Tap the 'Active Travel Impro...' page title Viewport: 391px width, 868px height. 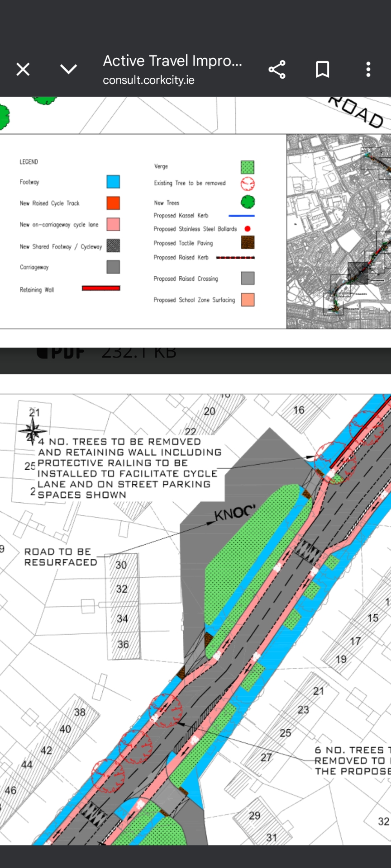(172, 61)
